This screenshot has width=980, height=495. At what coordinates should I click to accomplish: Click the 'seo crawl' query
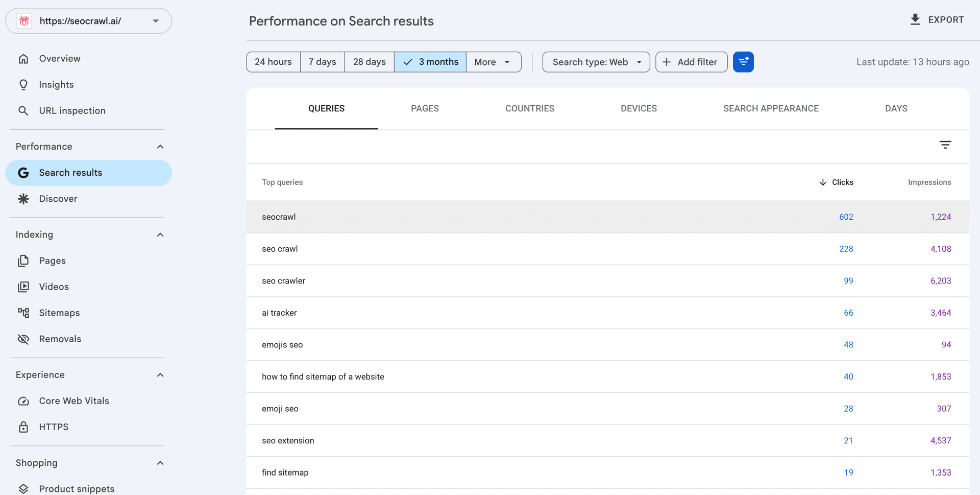(280, 249)
